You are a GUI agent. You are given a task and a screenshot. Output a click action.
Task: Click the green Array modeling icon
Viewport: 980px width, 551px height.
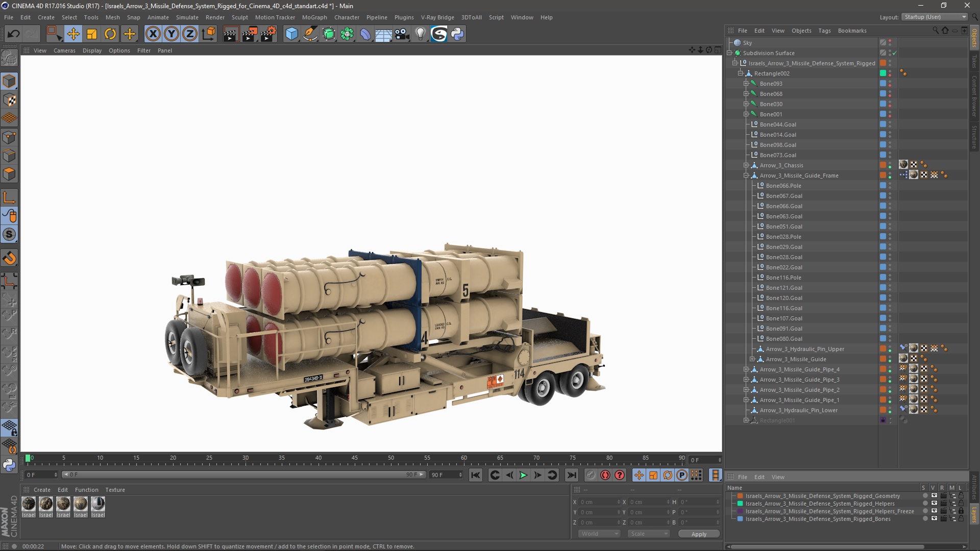coord(347,34)
